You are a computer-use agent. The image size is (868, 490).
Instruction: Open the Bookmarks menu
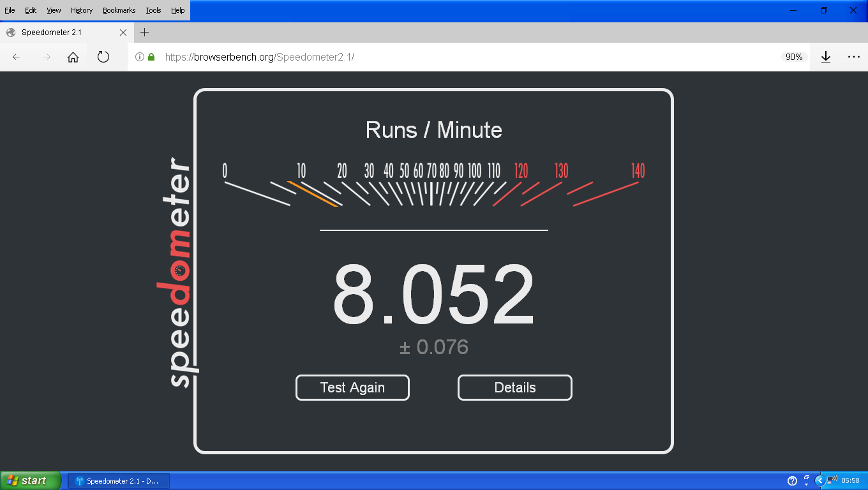[119, 10]
